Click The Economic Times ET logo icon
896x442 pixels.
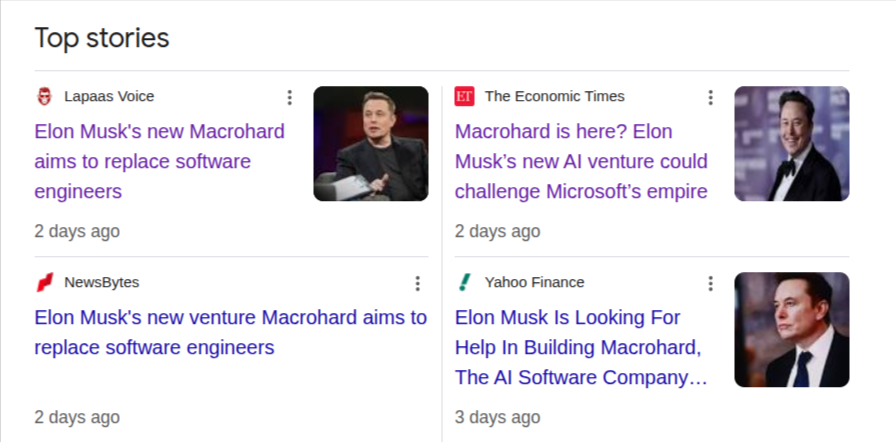point(464,97)
